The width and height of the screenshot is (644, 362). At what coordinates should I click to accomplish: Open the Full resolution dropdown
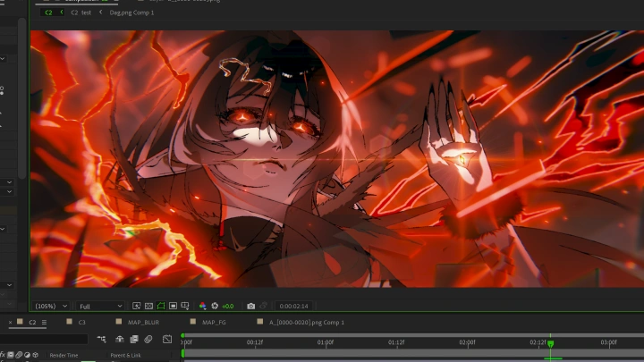coord(100,307)
